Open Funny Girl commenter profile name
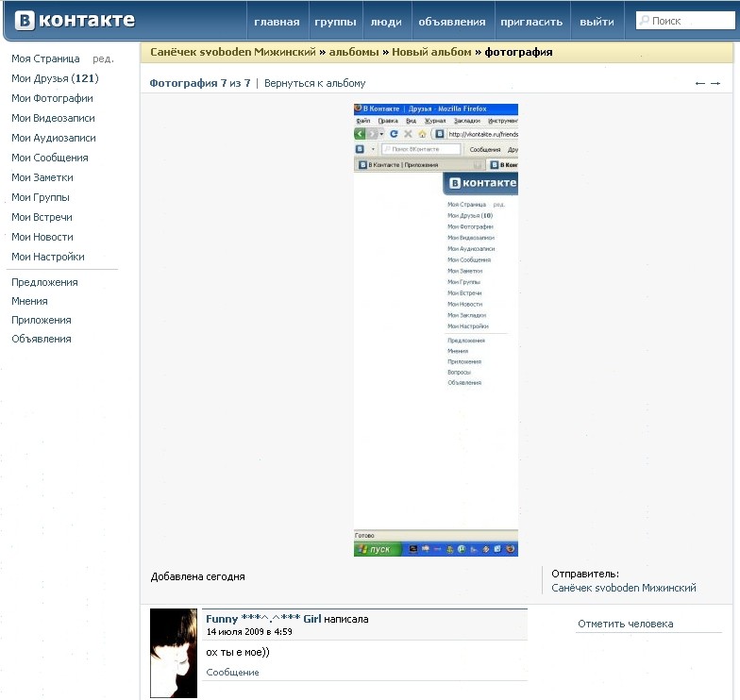740x700 pixels. 263,619
